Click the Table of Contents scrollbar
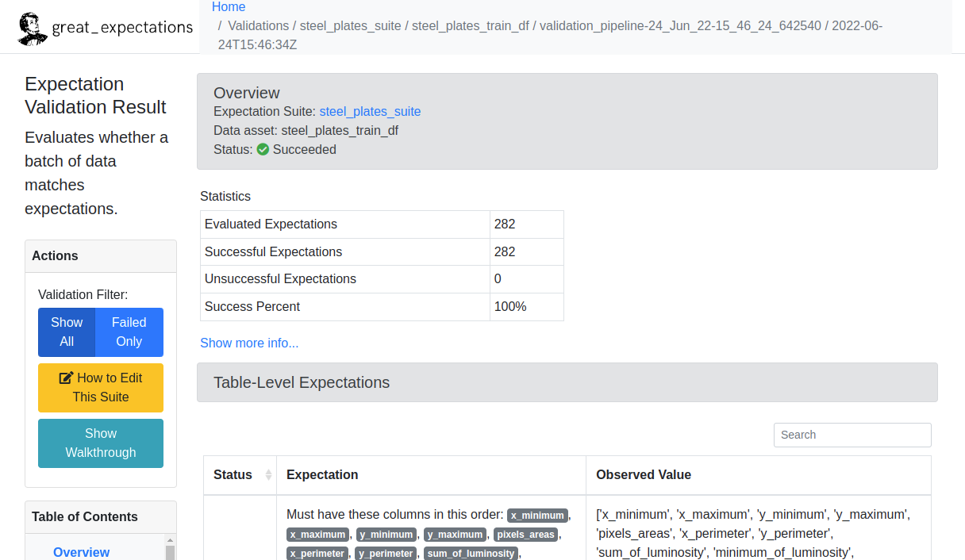 (169, 551)
